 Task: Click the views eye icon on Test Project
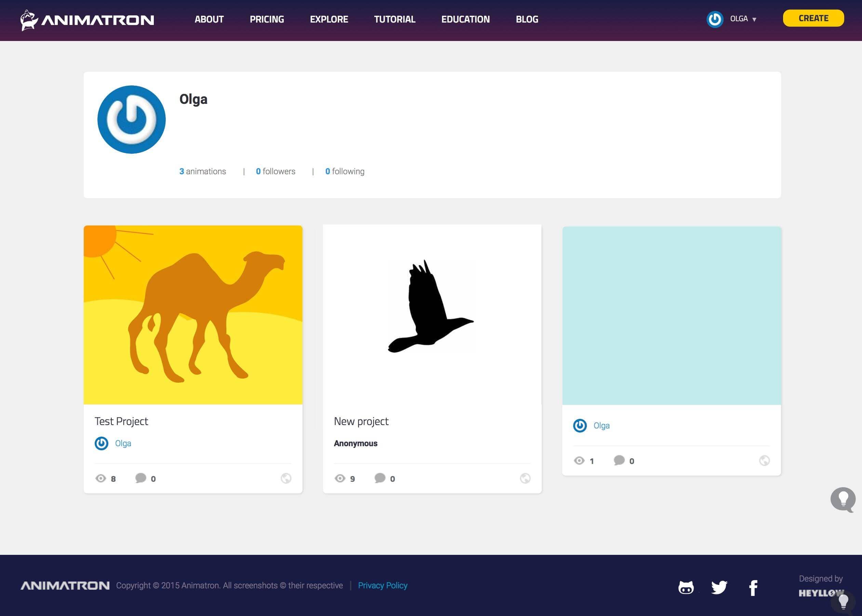100,478
